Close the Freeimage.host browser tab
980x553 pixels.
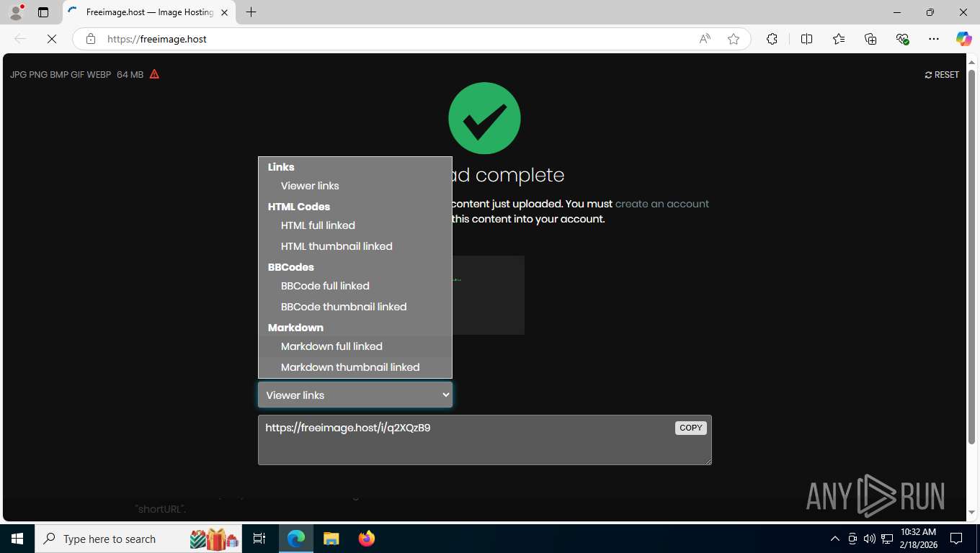(x=224, y=12)
